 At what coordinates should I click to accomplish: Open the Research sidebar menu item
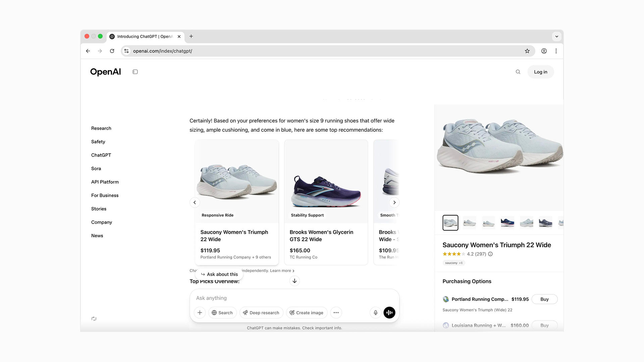(101, 128)
